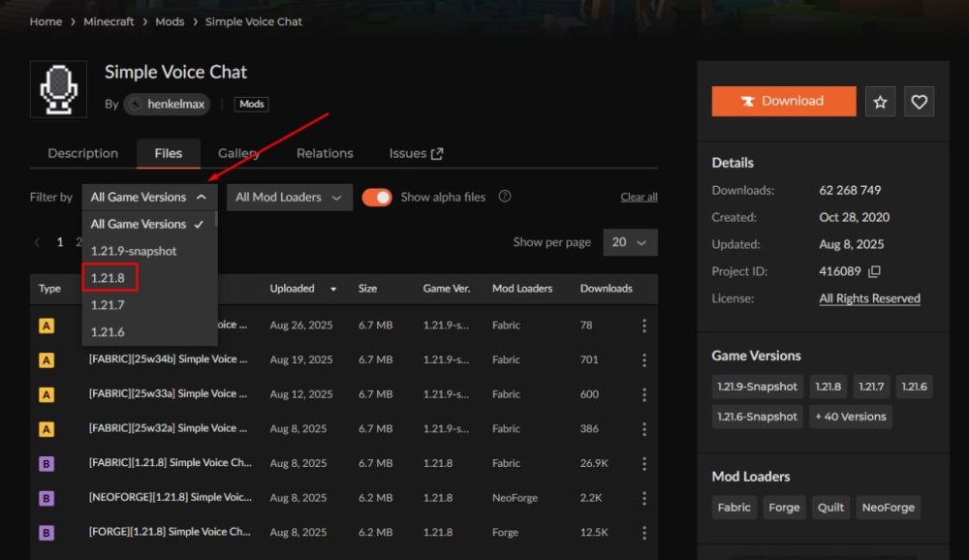This screenshot has height=560, width=969.
Task: Click the star favorite icon
Action: pos(880,102)
